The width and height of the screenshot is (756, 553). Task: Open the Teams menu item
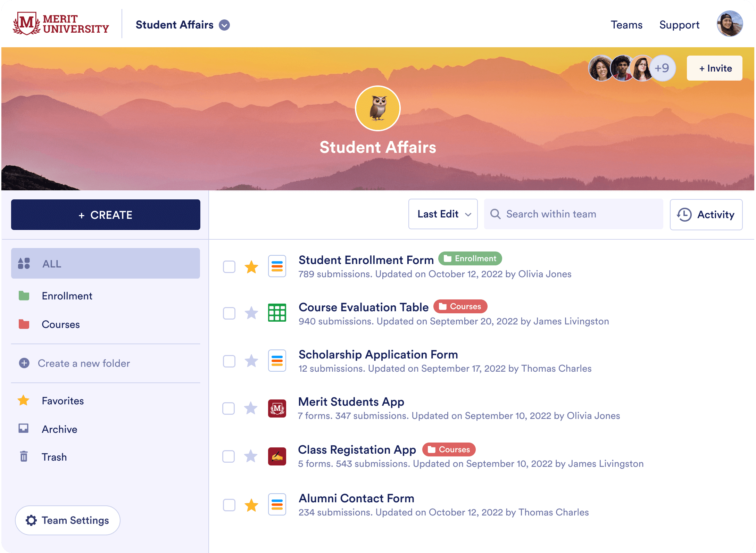[626, 25]
